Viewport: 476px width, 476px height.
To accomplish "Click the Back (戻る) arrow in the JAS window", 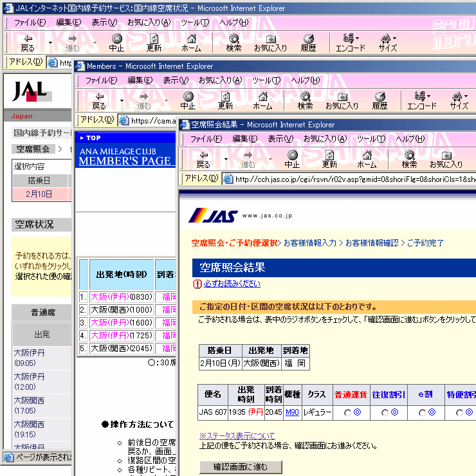I will pyautogui.click(x=203, y=159).
